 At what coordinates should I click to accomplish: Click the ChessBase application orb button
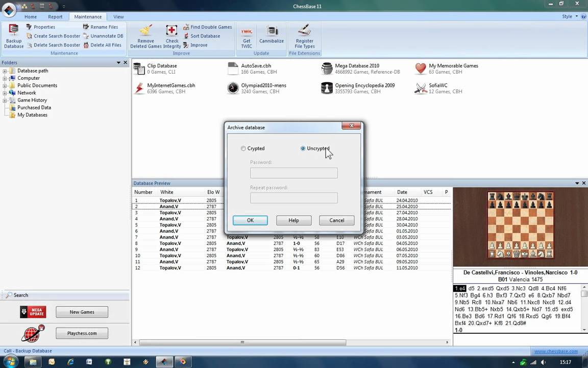point(9,10)
